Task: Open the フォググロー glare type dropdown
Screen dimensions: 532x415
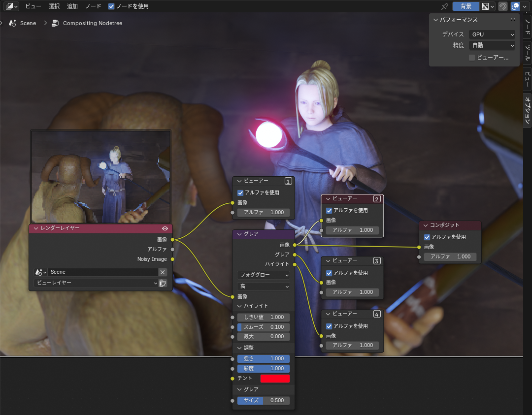Action: pos(264,276)
